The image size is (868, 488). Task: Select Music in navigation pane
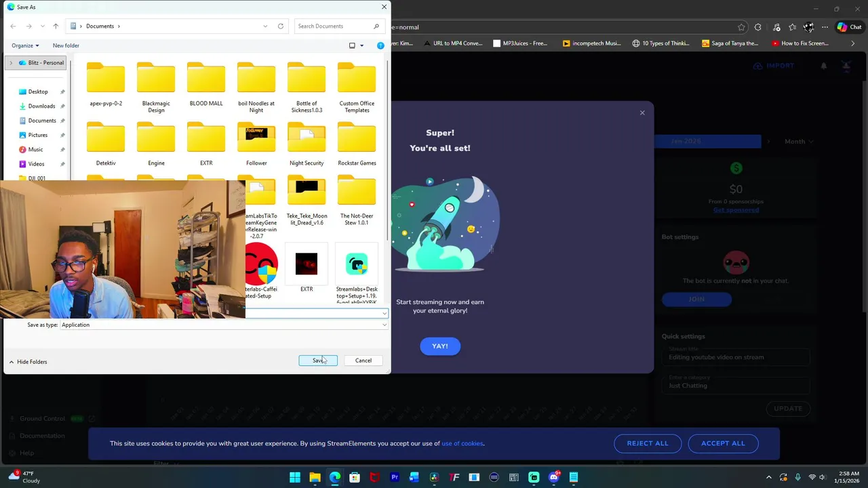tap(35, 149)
